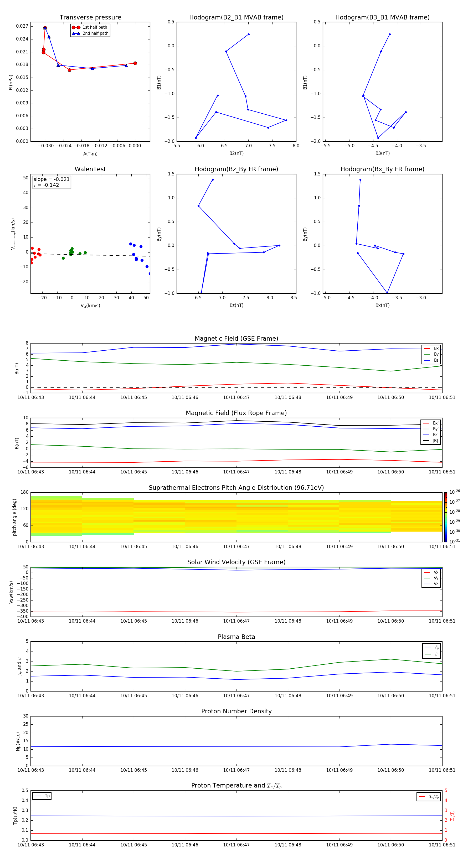The height and width of the screenshot is (868, 473).
Task: Click 'Vx' in the velocity legend
Action: tap(436, 573)
